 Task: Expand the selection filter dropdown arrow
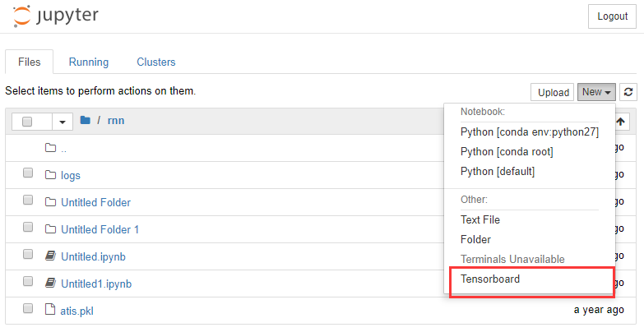(x=63, y=122)
